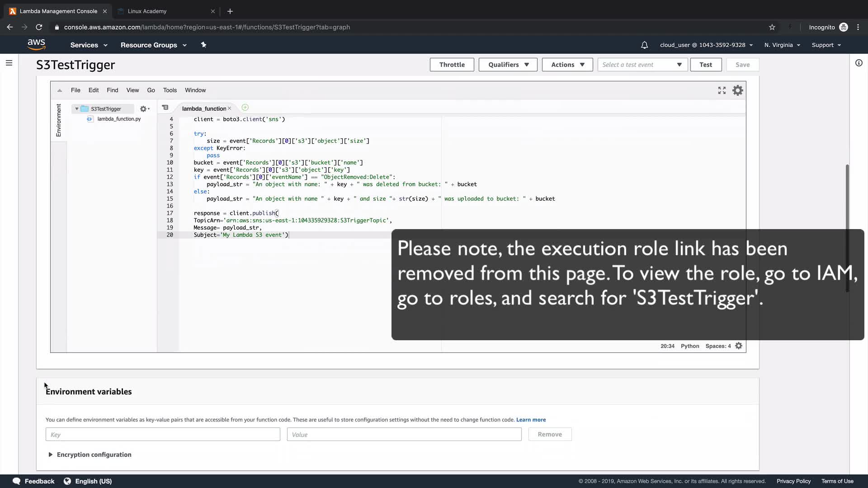Maximize the code editor to fullscreen
868x488 pixels.
[722, 90]
